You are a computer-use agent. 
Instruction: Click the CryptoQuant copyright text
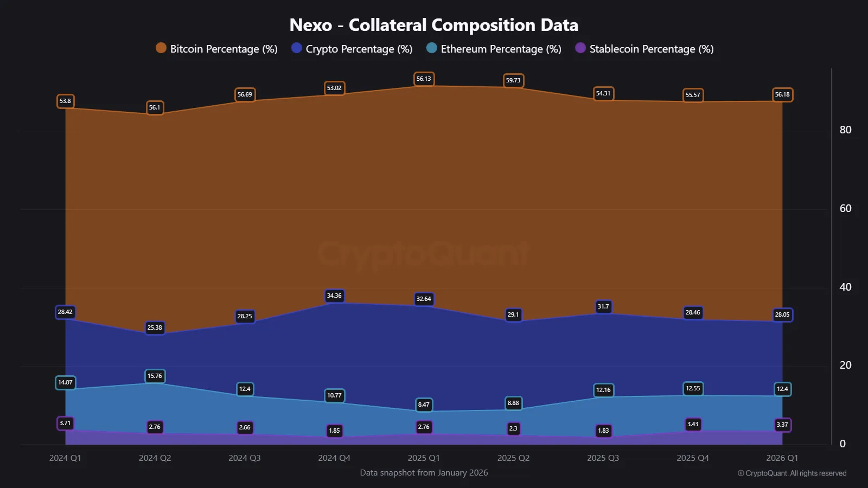[792, 473]
